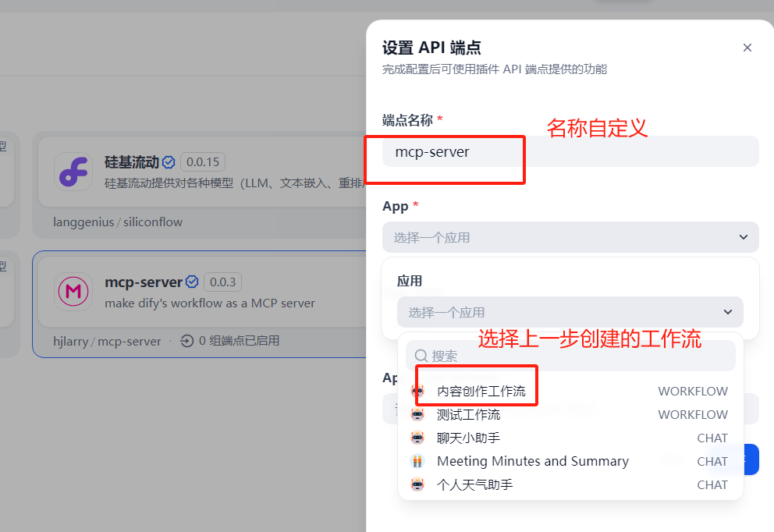The width and height of the screenshot is (774, 532).
Task: Open the App 选择一个应用 dropdown
Action: pyautogui.click(x=570, y=237)
